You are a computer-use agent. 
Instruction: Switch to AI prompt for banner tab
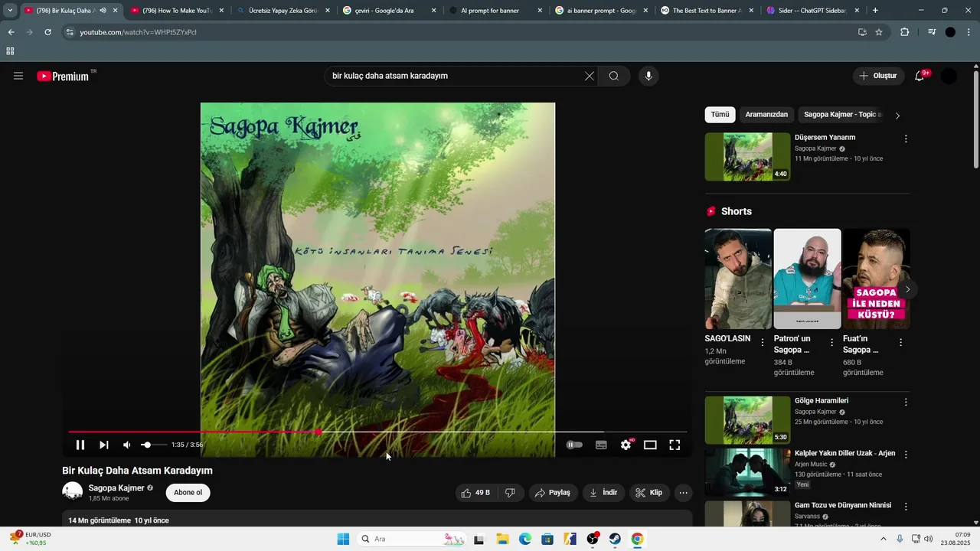click(495, 11)
